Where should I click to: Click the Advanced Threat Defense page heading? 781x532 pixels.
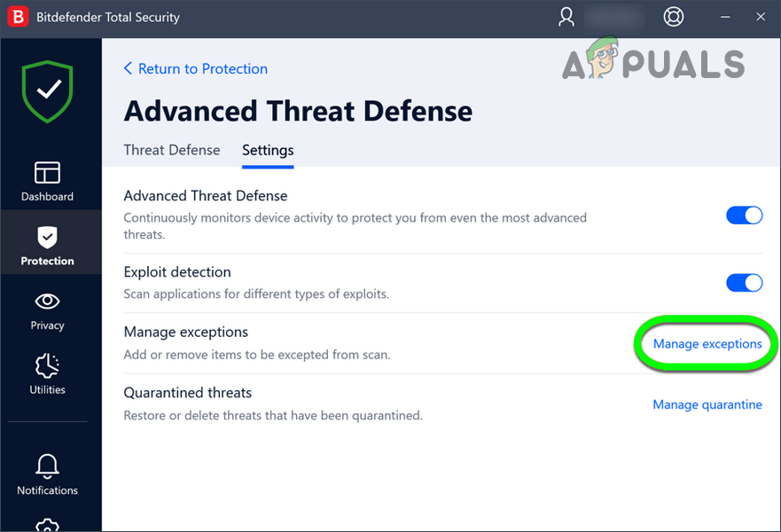(x=298, y=111)
